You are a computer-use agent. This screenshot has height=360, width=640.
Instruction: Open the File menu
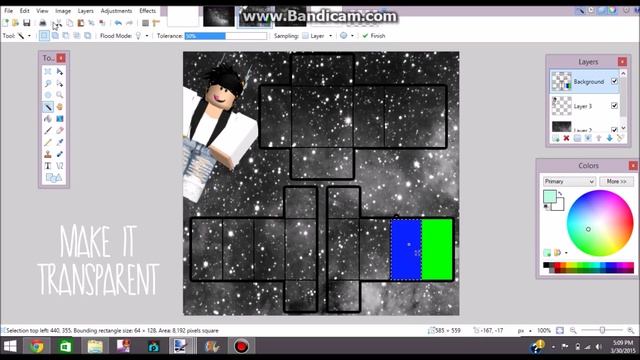click(9, 11)
